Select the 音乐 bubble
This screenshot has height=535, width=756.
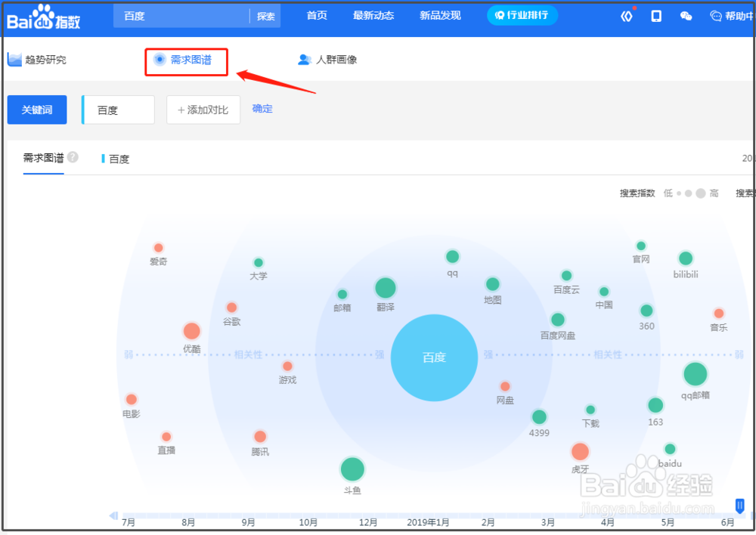[x=718, y=314]
